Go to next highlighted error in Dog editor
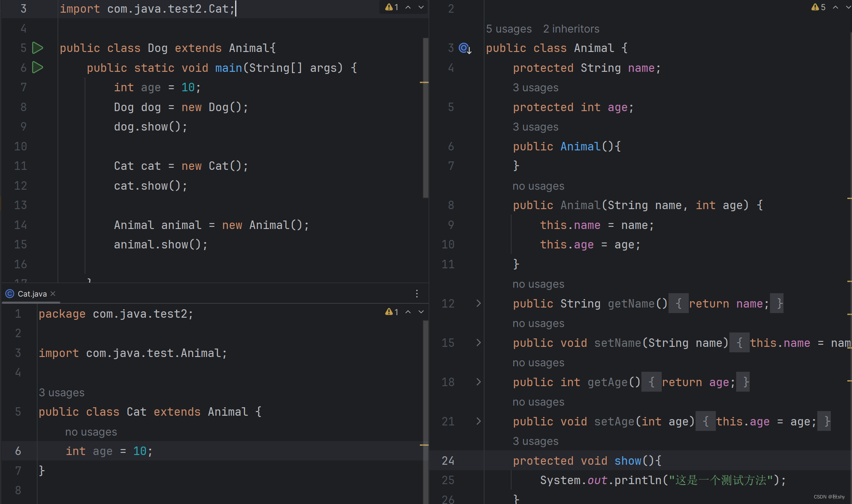Image resolution: width=852 pixels, height=504 pixels. [421, 7]
